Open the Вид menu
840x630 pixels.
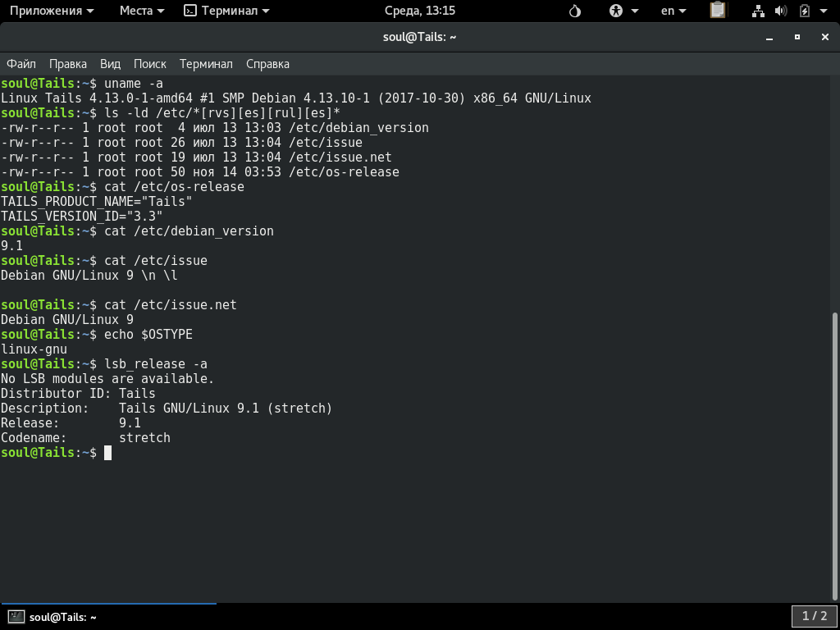coord(111,64)
